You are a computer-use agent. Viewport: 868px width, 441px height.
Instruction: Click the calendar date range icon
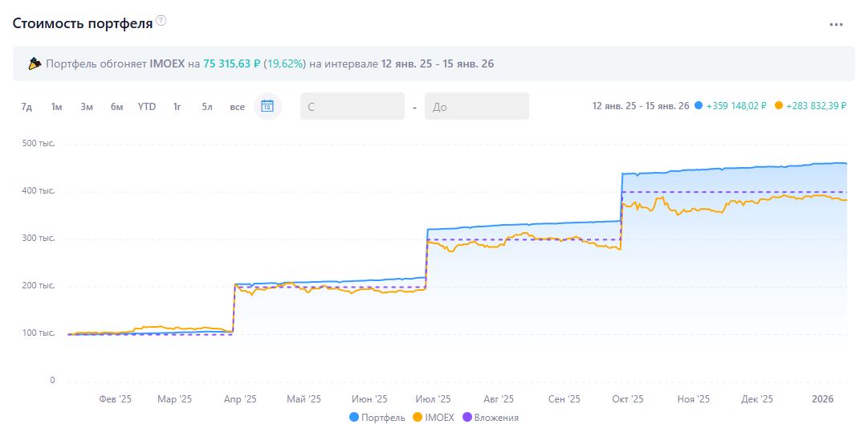[x=267, y=106]
